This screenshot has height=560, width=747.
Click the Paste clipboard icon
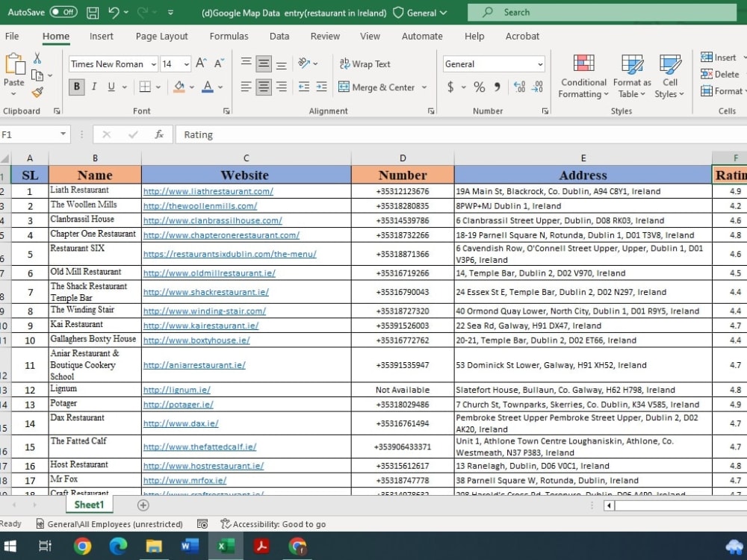(x=14, y=63)
